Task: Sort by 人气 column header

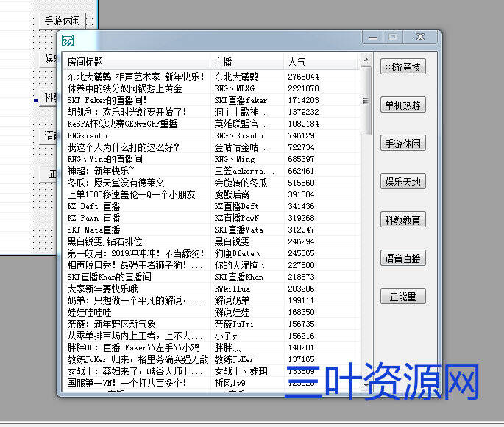Action: [321, 62]
